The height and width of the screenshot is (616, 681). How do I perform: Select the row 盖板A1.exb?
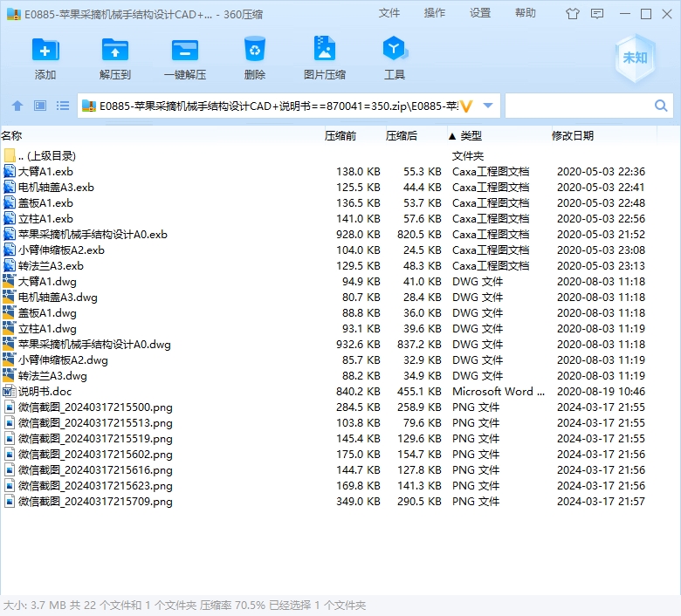click(330, 202)
